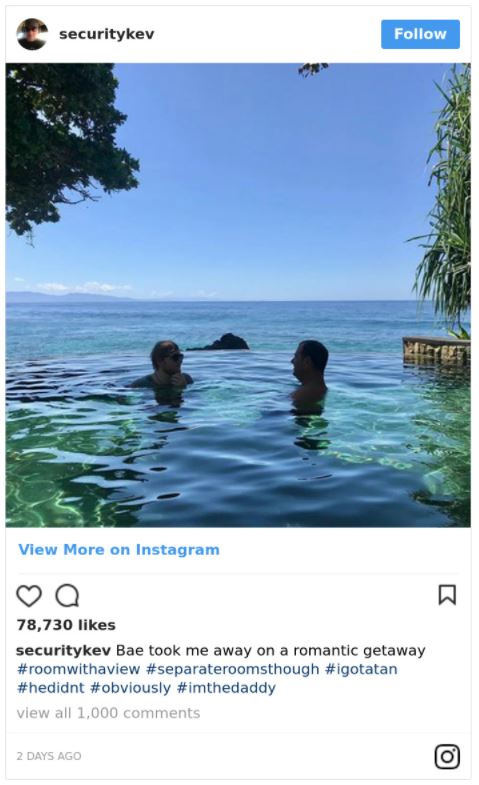Open comments via speech bubble icon
479x785 pixels.
click(x=67, y=596)
